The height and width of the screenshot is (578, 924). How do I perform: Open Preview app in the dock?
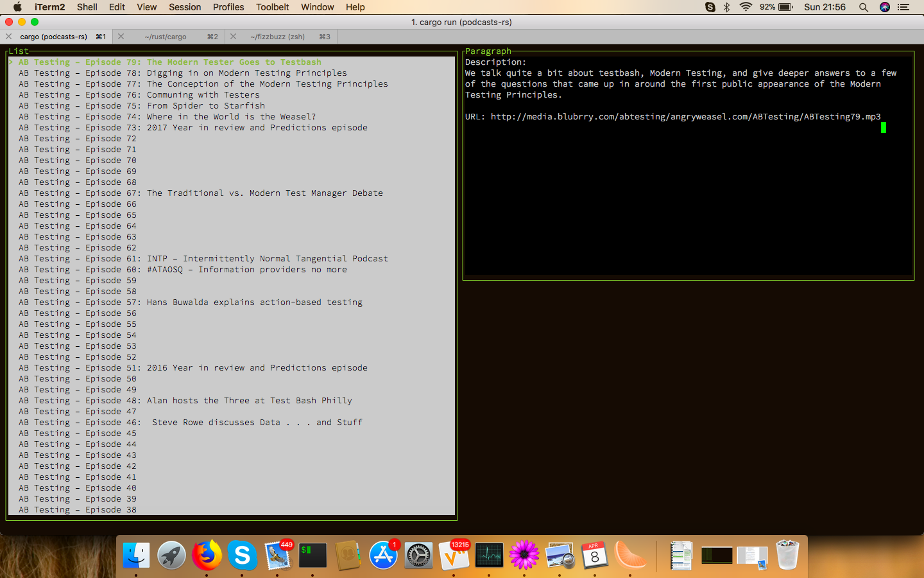point(560,556)
